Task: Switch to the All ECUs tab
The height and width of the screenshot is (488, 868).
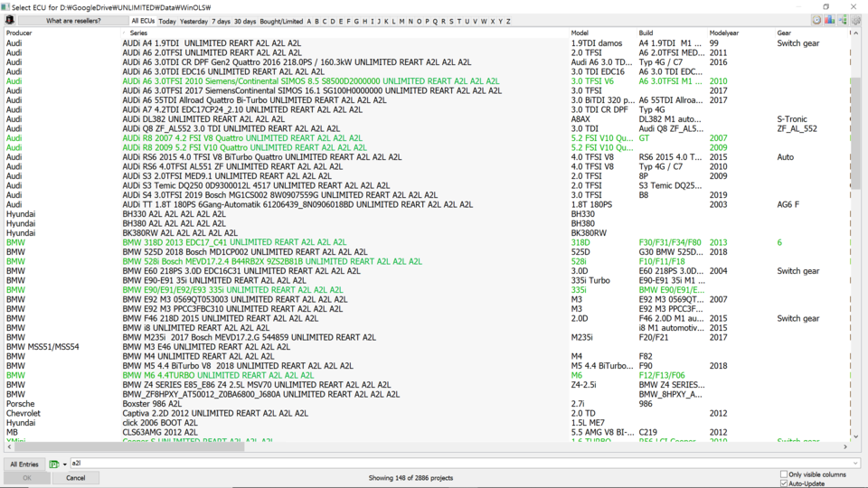Action: [x=143, y=21]
